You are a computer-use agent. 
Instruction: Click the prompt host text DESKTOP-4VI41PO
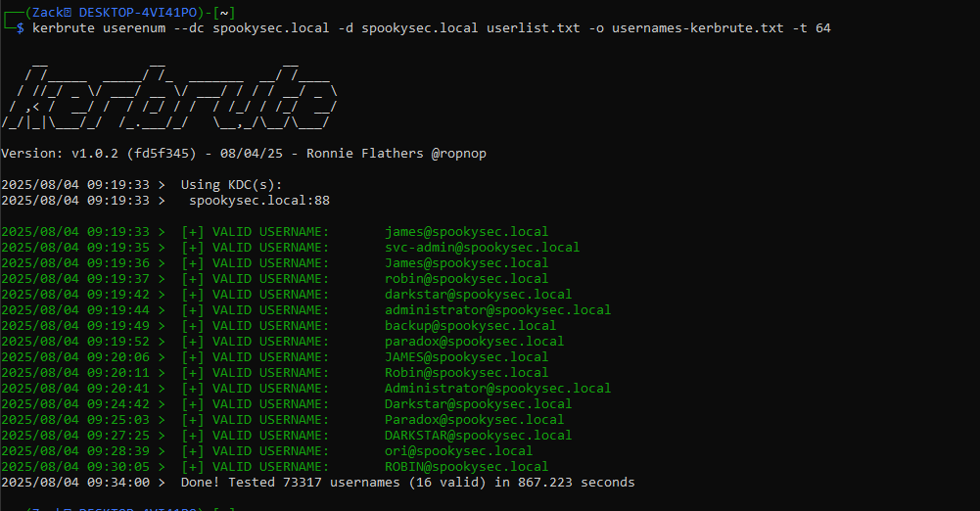click(x=137, y=13)
